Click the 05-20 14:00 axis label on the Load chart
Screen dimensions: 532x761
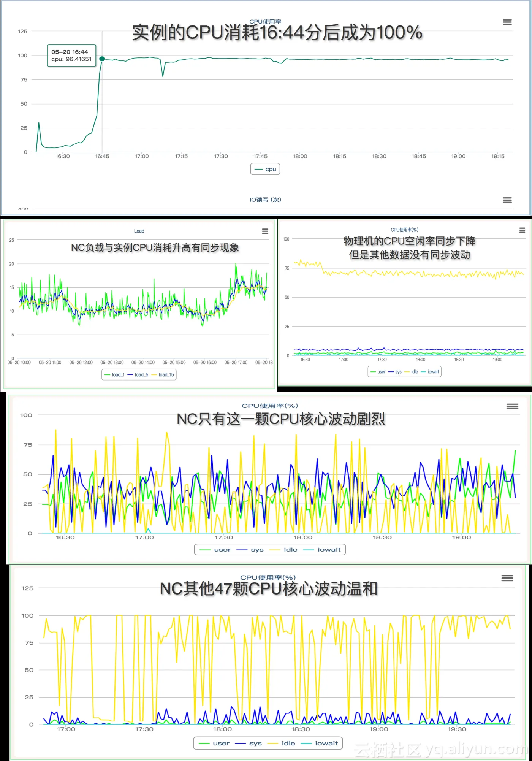tap(143, 363)
